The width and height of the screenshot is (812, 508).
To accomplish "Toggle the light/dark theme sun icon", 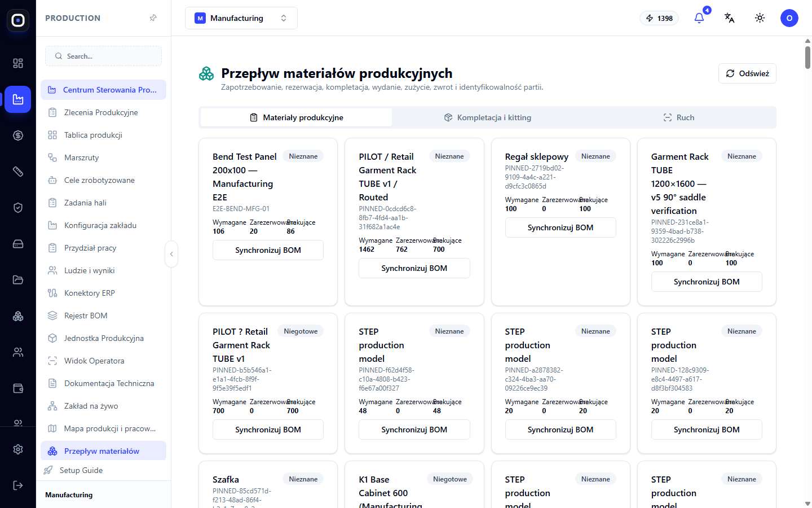I will click(760, 18).
